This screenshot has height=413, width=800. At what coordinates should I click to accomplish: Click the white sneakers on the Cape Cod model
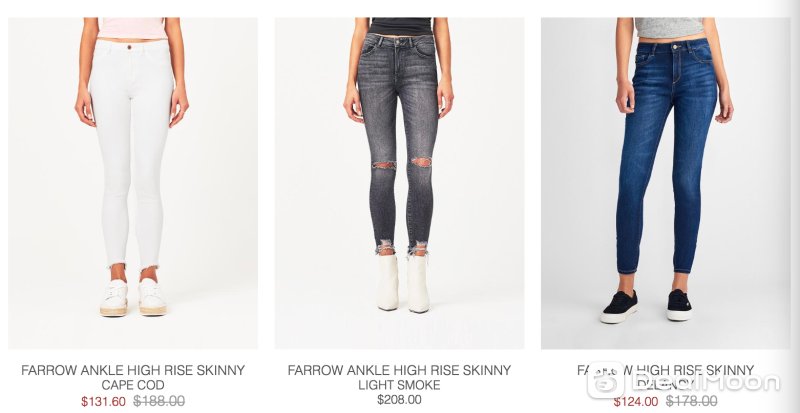[x=133, y=298]
